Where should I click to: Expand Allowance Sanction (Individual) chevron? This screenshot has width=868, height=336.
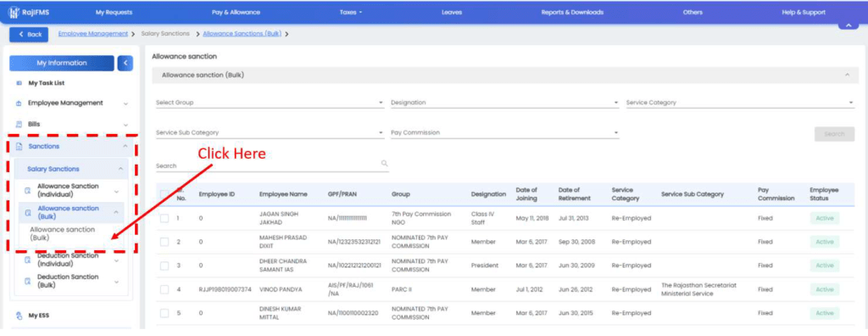point(116,191)
